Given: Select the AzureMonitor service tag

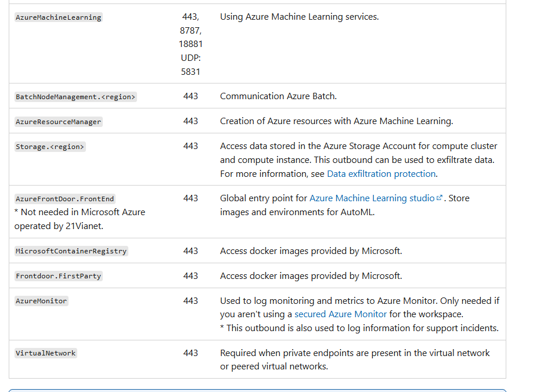Looking at the screenshot, I should (x=41, y=301).
